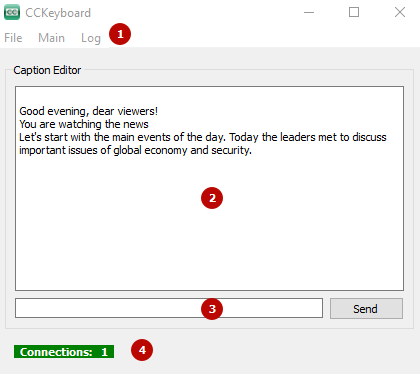
Task: Click red annotation marker number 1
Action: pyautogui.click(x=120, y=34)
